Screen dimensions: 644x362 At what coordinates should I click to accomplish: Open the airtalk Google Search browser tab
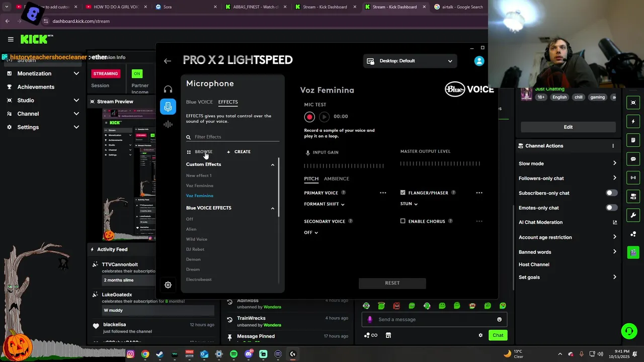(458, 7)
